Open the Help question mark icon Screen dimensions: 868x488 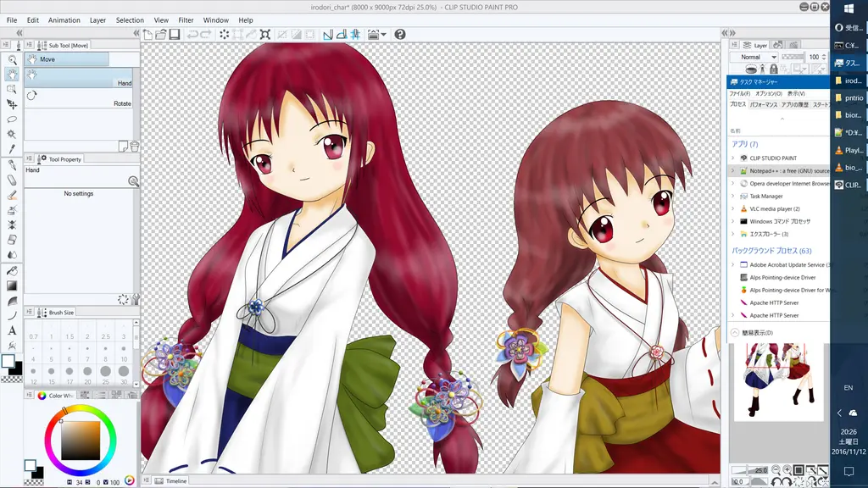pyautogui.click(x=400, y=34)
